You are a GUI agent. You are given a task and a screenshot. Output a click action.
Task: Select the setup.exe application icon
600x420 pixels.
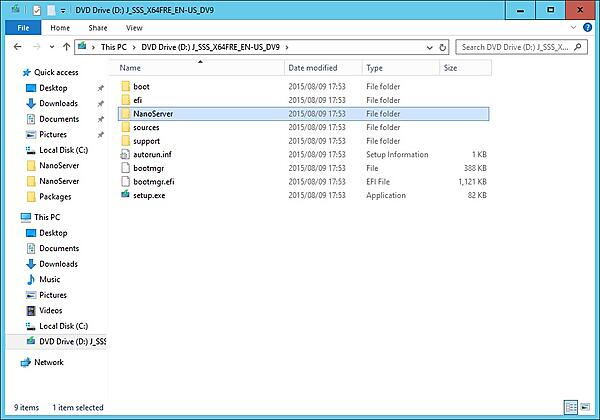point(125,195)
